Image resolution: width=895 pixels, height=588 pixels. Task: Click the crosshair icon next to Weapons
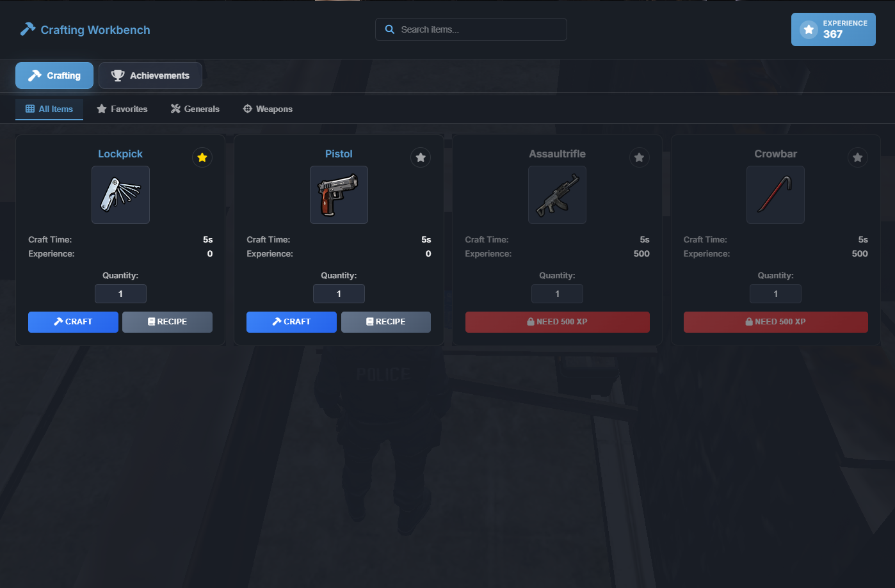click(x=247, y=109)
